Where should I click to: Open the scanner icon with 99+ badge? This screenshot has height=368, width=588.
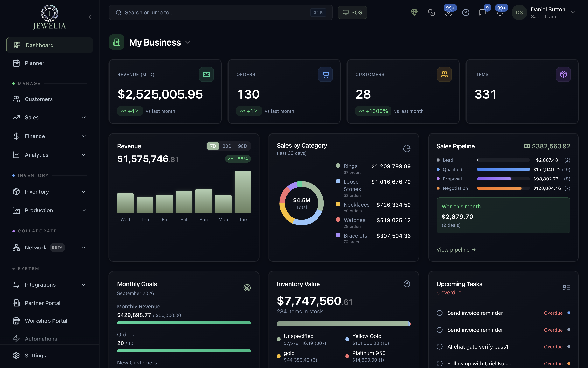(449, 12)
